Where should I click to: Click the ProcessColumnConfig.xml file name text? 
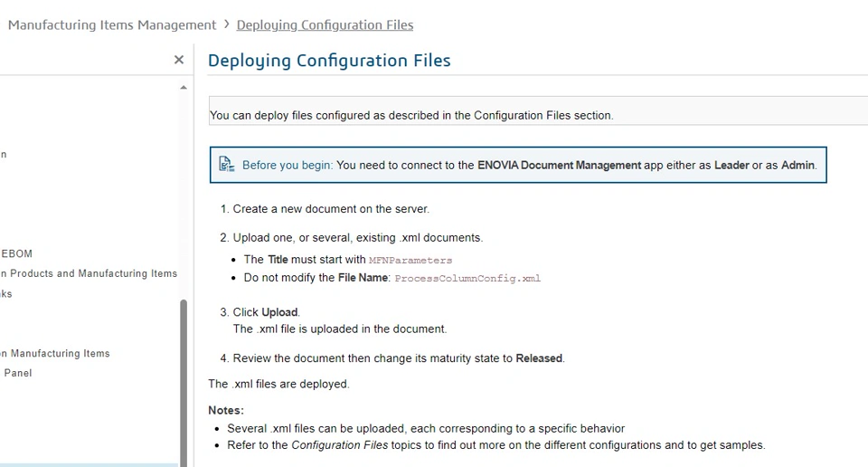tap(467, 278)
